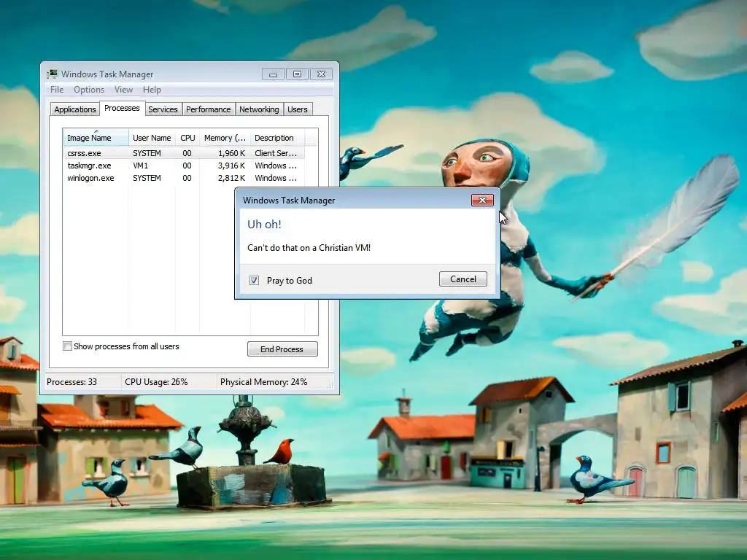Viewport: 747px width, 560px height.
Task: Select the Processes tab
Action: (122, 108)
